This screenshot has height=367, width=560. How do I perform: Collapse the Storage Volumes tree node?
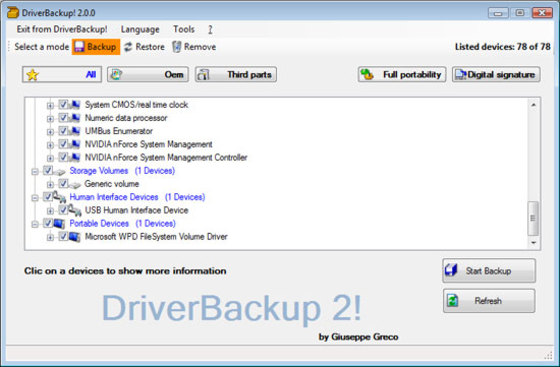[x=35, y=172]
